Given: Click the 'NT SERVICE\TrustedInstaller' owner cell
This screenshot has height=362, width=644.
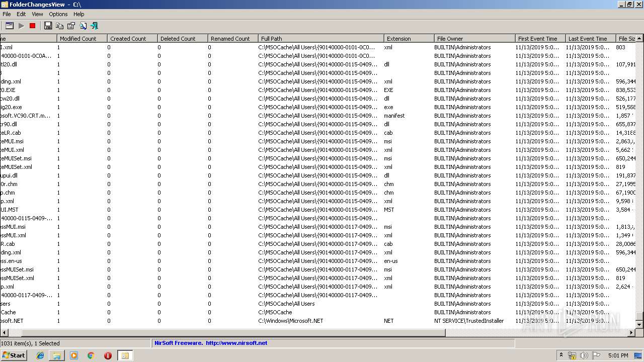Looking at the screenshot, I should coord(469,321).
